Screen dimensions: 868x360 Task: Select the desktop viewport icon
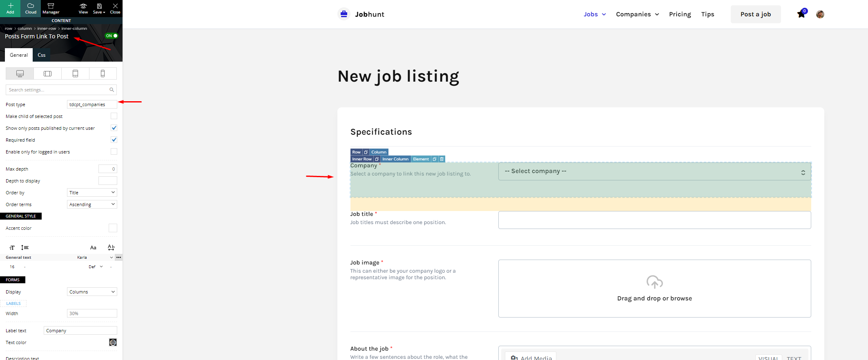click(x=20, y=73)
